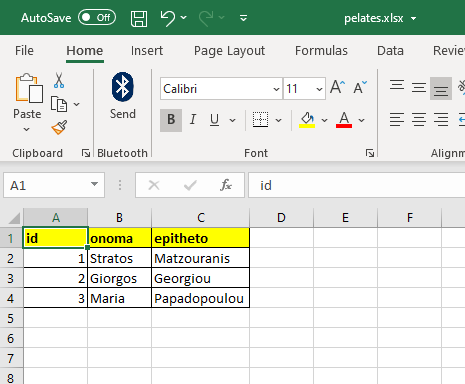Click the Increase Font Size icon
465x384 pixels.
pyautogui.click(x=337, y=87)
